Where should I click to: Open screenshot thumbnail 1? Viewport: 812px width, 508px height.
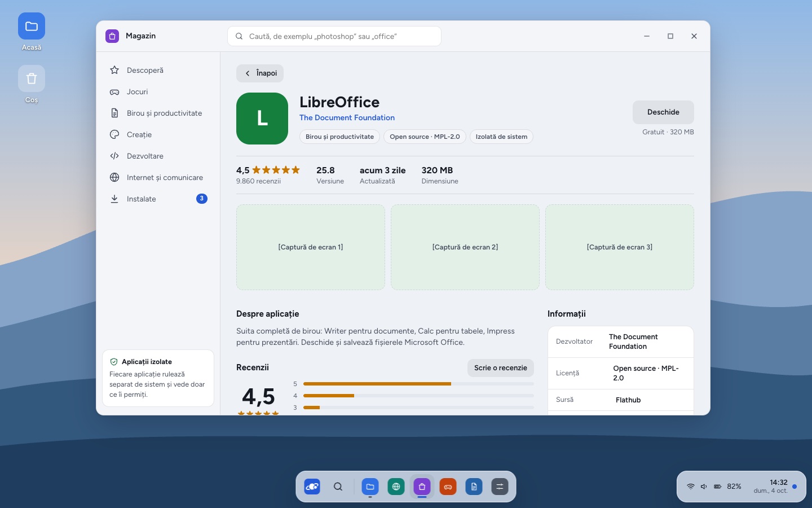[x=311, y=247]
